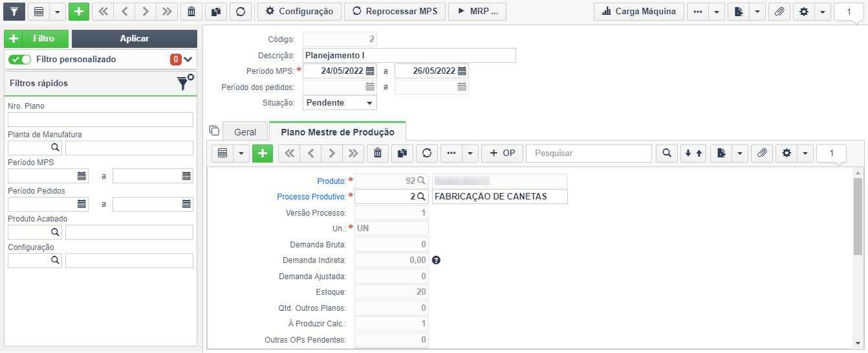Click Nro. Plano input field
The width and height of the screenshot is (868, 353).
tap(100, 119)
